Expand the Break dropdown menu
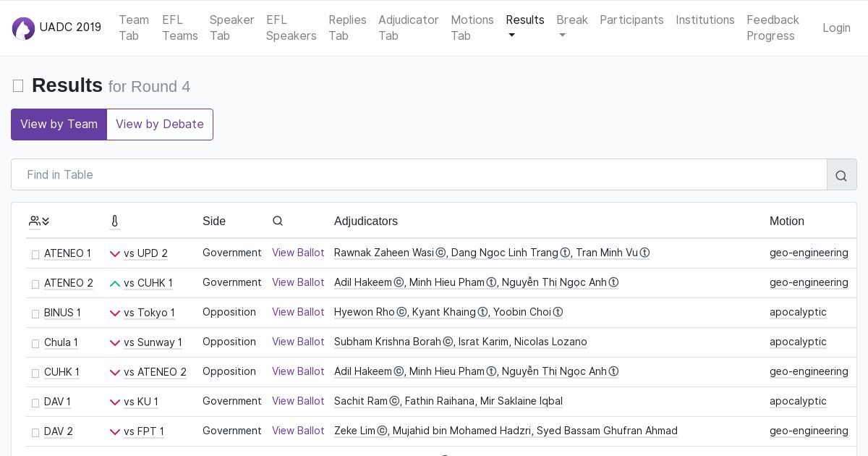This screenshot has width=868, height=456. point(571,28)
